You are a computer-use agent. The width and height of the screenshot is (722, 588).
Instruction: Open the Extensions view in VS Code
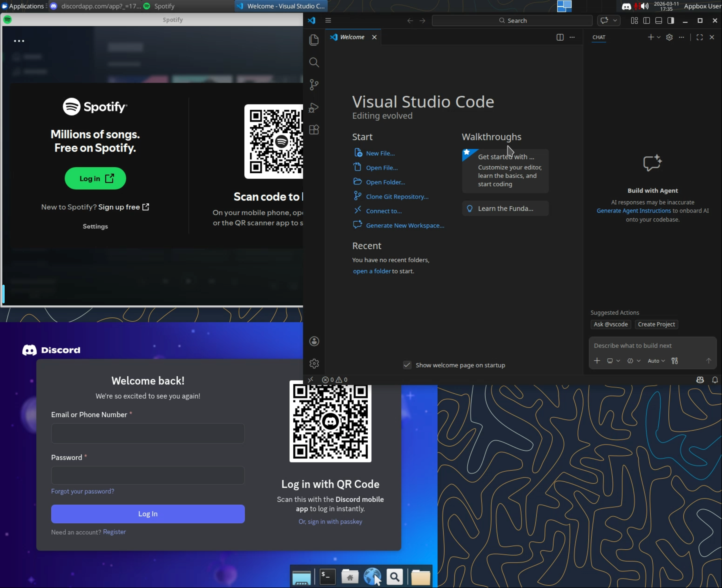click(x=314, y=130)
